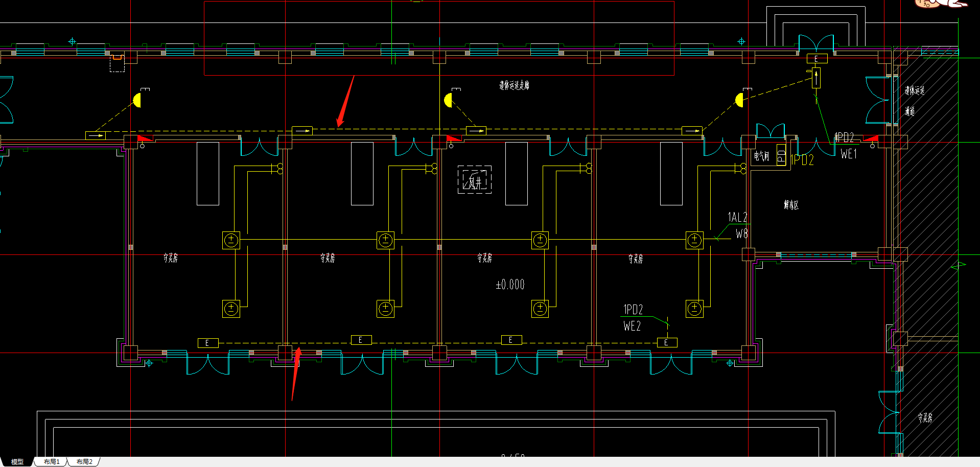Pick the cyan crosshair marker at the top-left wall
The image size is (980, 467).
click(72, 41)
